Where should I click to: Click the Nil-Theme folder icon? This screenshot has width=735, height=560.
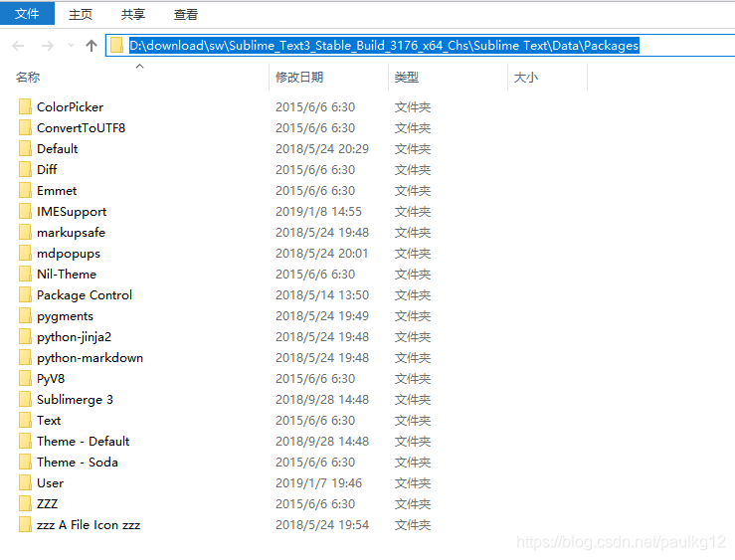[25, 274]
